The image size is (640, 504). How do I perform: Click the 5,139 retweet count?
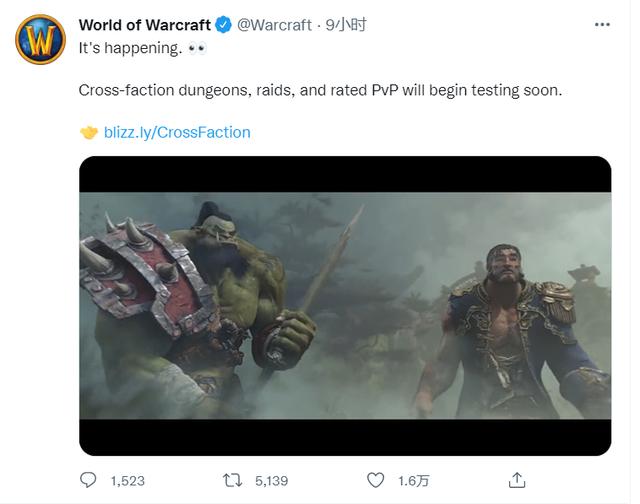click(271, 481)
